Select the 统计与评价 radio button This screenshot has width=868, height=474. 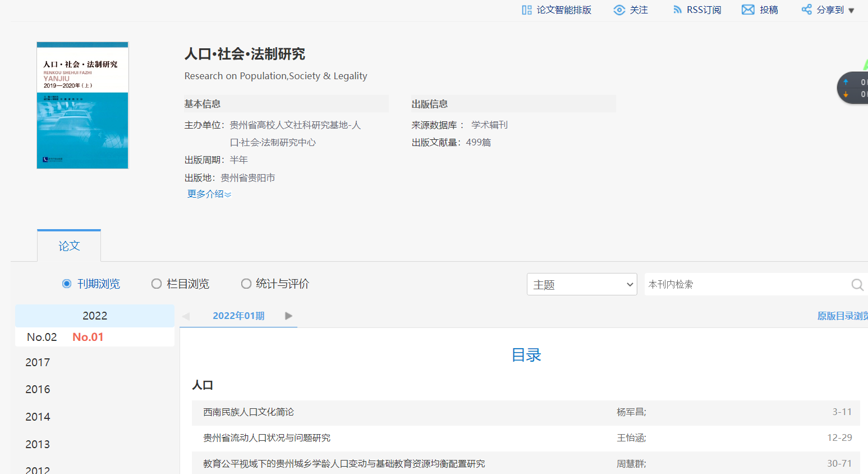coord(246,284)
